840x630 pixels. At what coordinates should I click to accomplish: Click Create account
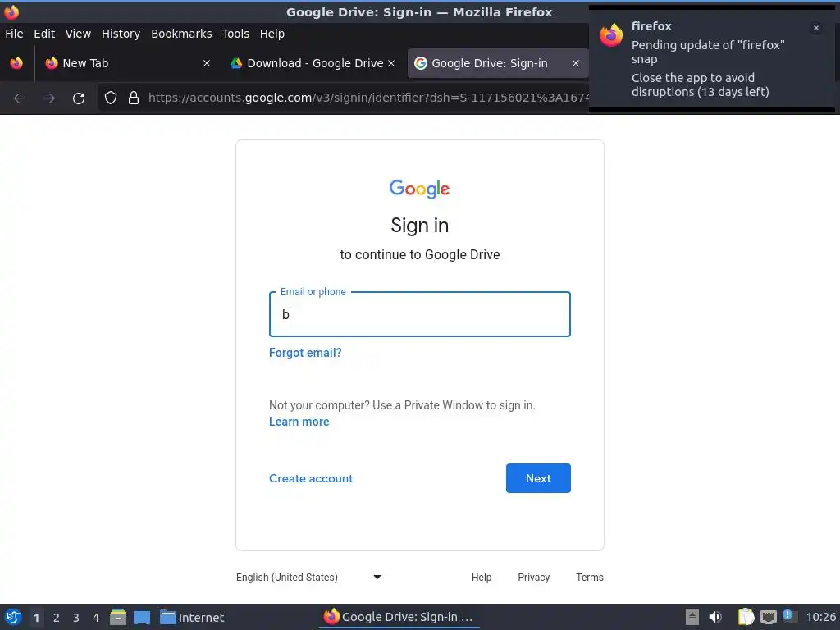click(x=311, y=478)
